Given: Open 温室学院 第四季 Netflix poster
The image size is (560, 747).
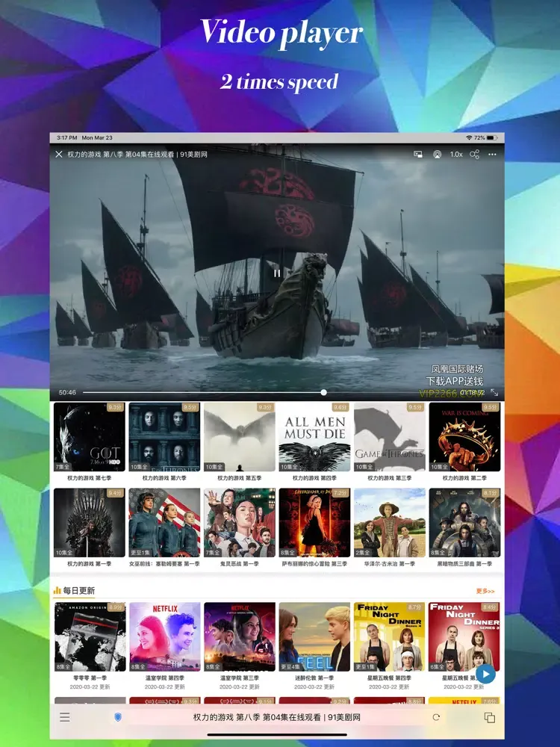Looking at the screenshot, I should click(165, 637).
